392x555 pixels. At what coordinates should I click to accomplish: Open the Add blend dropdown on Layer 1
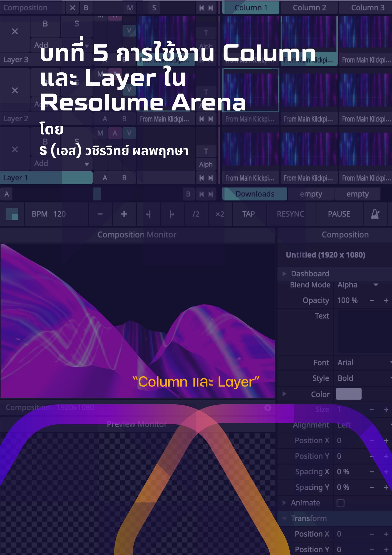tap(61, 164)
